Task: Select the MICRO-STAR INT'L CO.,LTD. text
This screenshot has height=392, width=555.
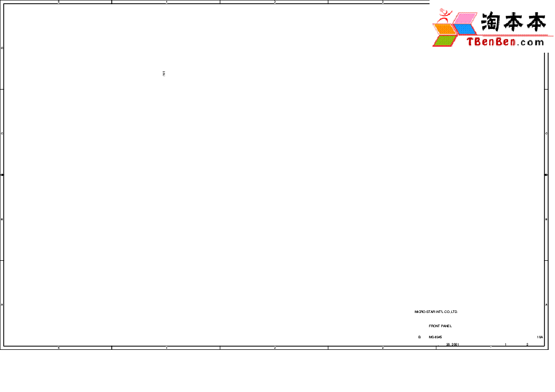Action: pos(436,312)
